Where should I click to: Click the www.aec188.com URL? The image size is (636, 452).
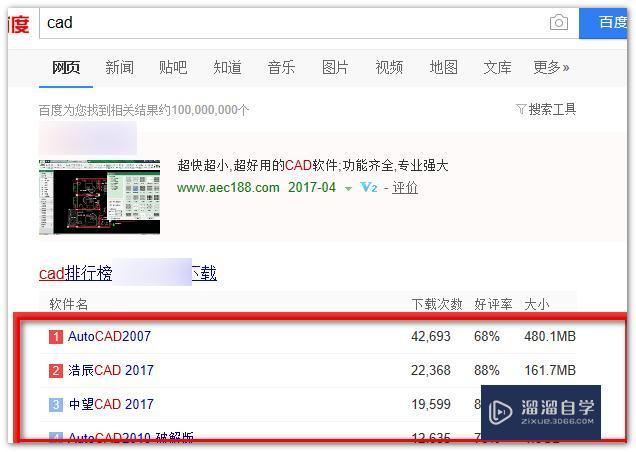(228, 187)
